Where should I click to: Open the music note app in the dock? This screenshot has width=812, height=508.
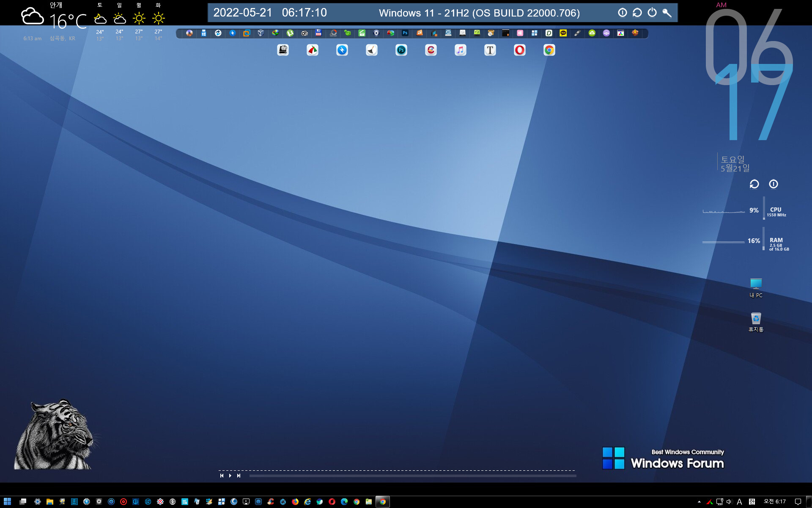[460, 50]
